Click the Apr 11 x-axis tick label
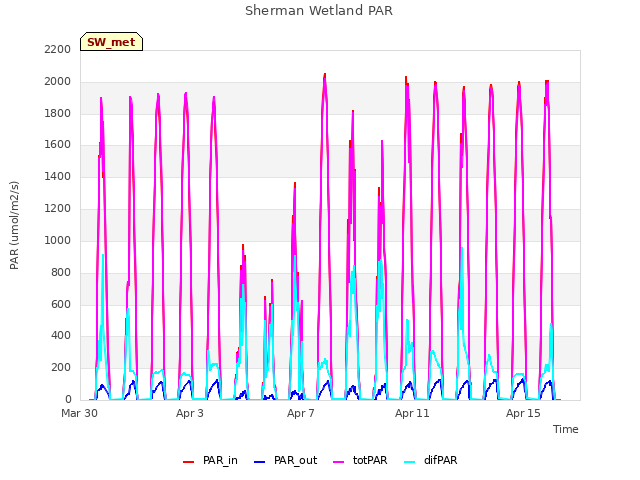The height and width of the screenshot is (480, 640). (412, 413)
